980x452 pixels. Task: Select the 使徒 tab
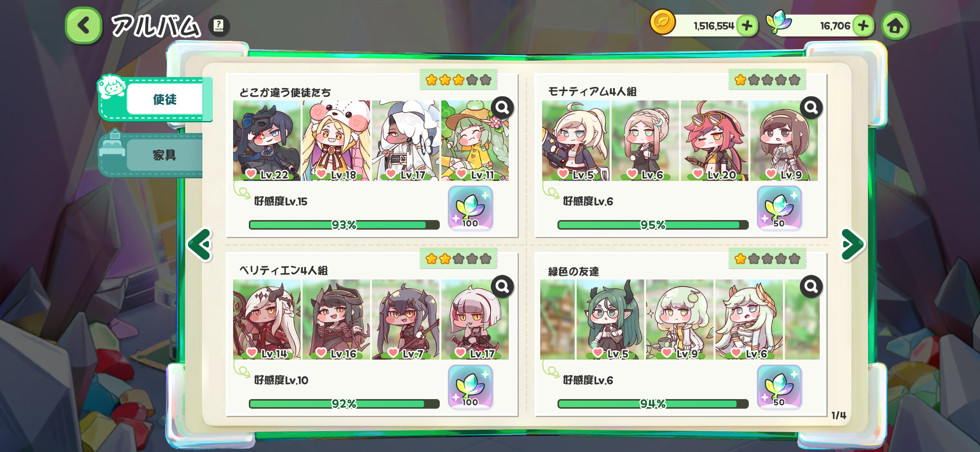click(x=164, y=99)
